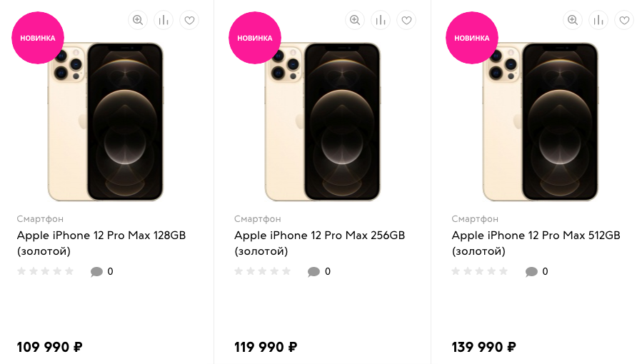
Task: Open comments for the 512GB iPhone
Action: [x=536, y=271]
